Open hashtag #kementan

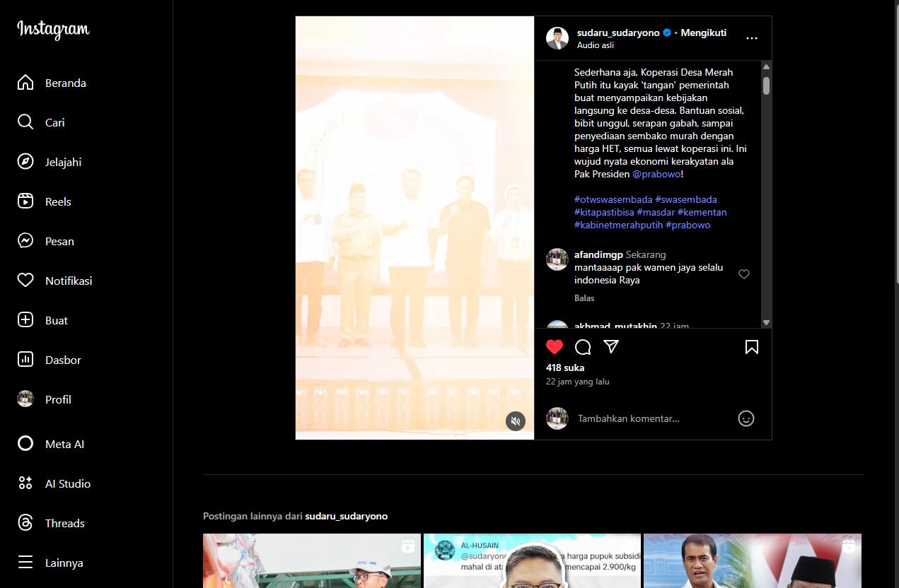(702, 212)
